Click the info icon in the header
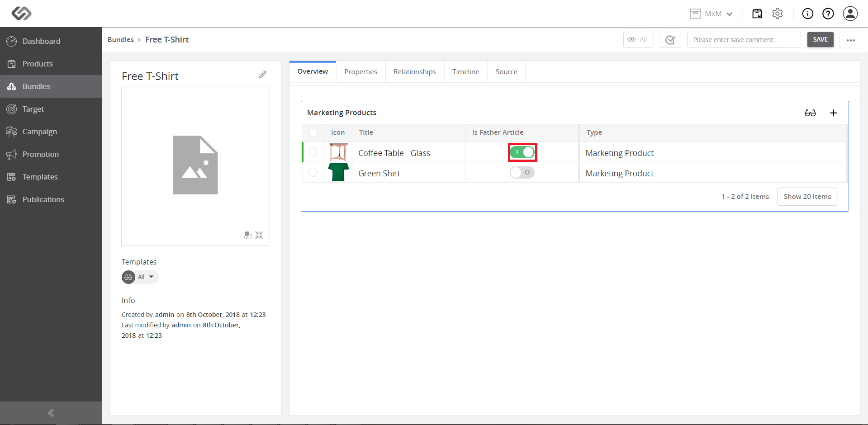 (808, 14)
